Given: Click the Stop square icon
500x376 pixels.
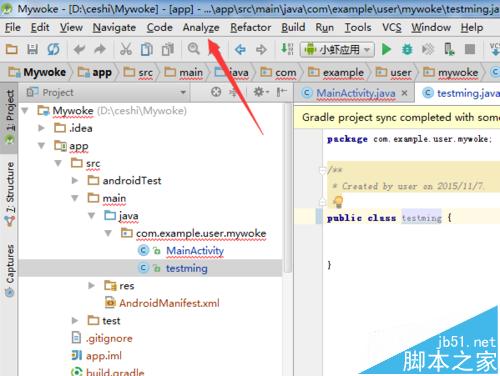Looking at the screenshot, I should [x=470, y=49].
